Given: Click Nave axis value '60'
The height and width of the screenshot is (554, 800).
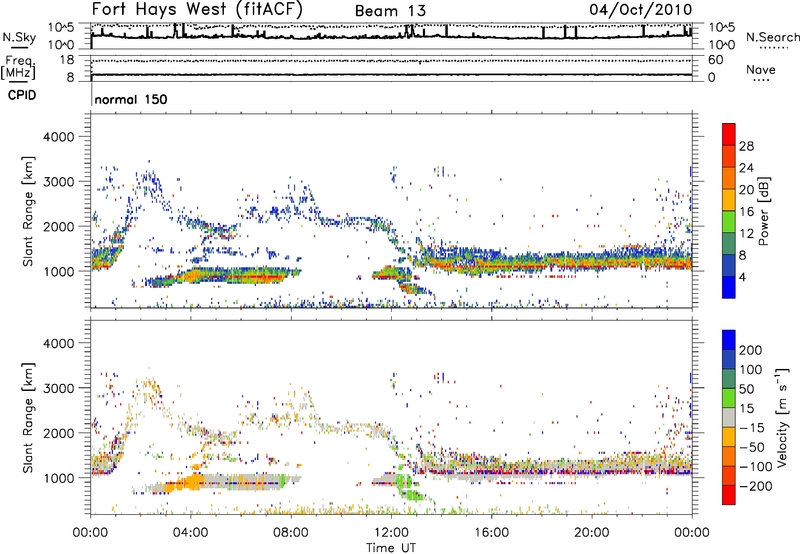Looking at the screenshot, I should click(x=716, y=60).
